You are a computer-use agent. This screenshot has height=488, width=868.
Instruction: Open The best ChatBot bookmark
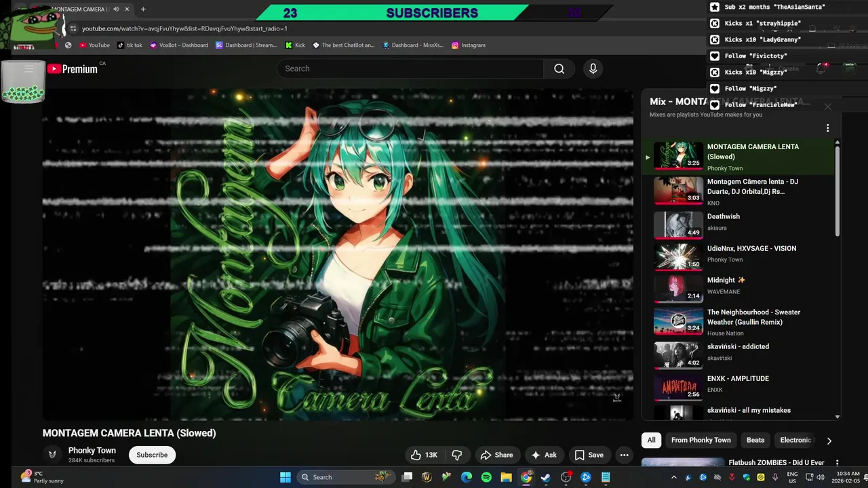pyautogui.click(x=343, y=45)
